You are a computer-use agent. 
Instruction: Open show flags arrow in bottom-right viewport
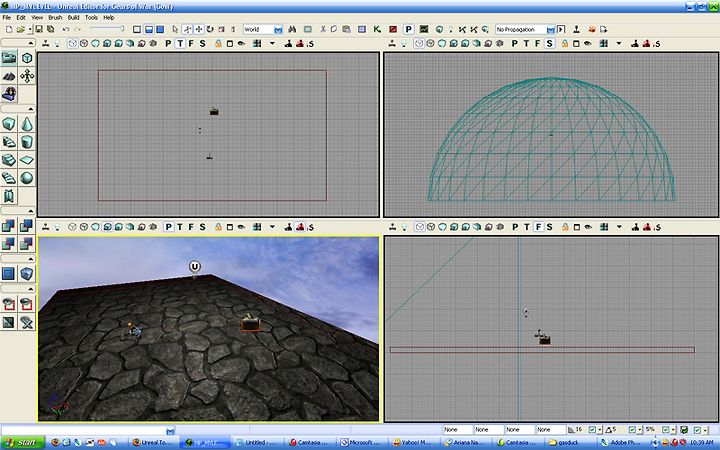coord(619,227)
